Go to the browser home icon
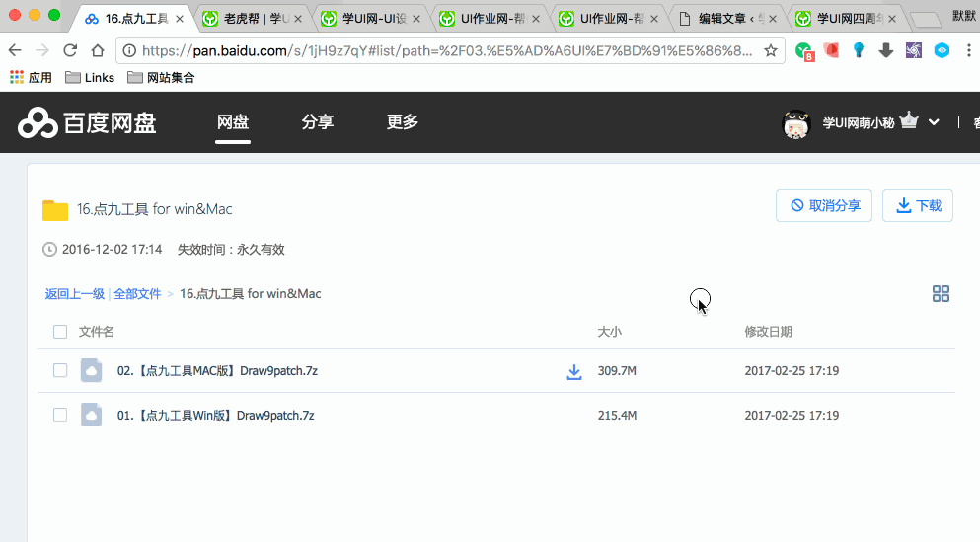980x542 pixels. pyautogui.click(x=98, y=50)
